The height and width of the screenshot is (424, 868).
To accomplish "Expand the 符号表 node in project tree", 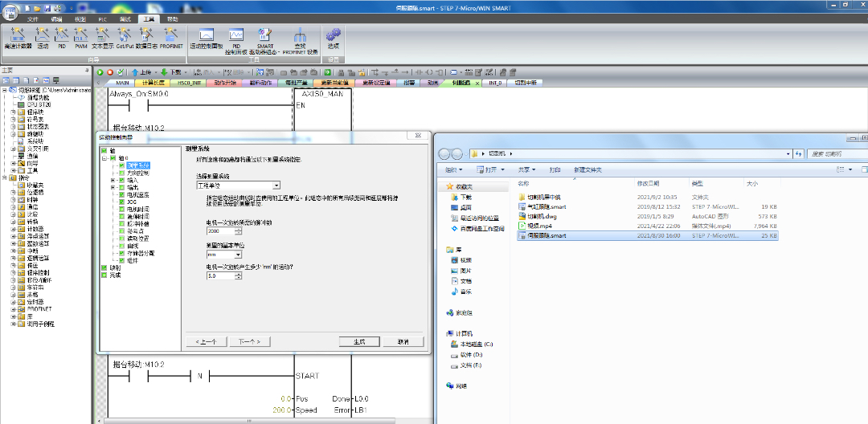I will pyautogui.click(x=14, y=119).
